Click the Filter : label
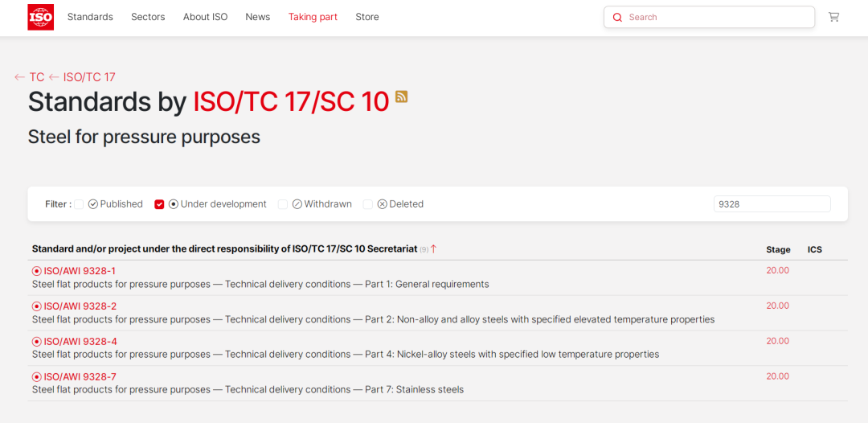The width and height of the screenshot is (868, 423). point(59,204)
